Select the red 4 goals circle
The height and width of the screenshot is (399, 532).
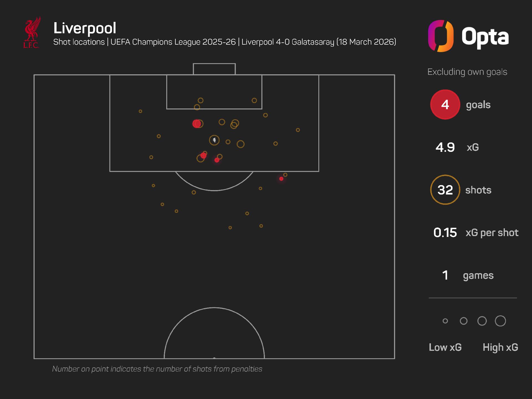tap(445, 105)
